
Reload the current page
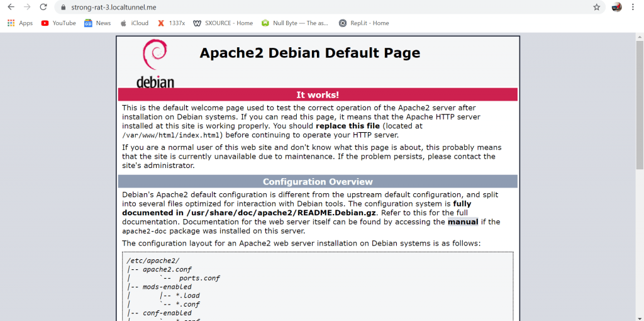tap(43, 7)
